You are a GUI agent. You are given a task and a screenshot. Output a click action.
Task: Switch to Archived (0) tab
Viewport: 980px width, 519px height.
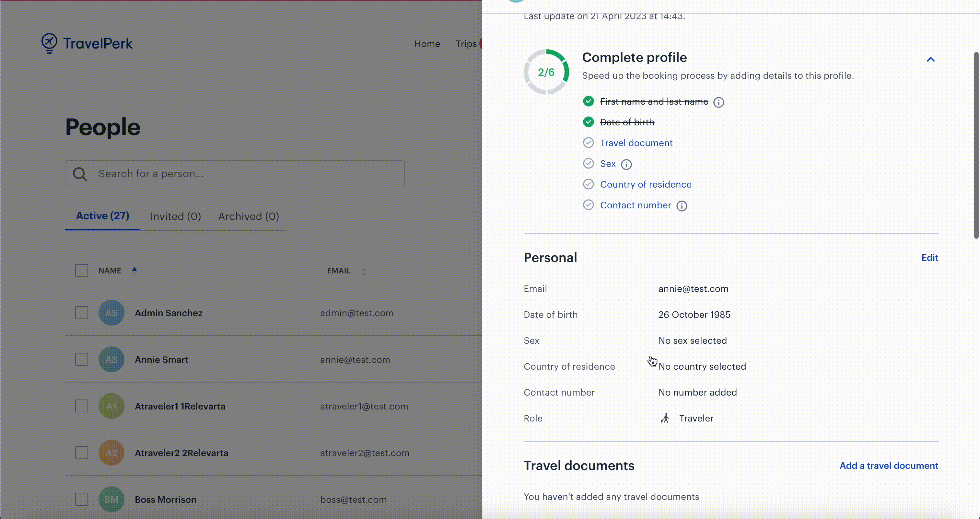pos(249,216)
